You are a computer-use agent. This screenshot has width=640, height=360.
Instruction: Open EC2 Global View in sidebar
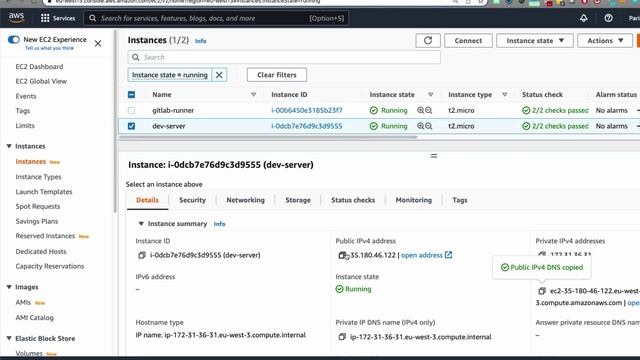click(x=41, y=81)
